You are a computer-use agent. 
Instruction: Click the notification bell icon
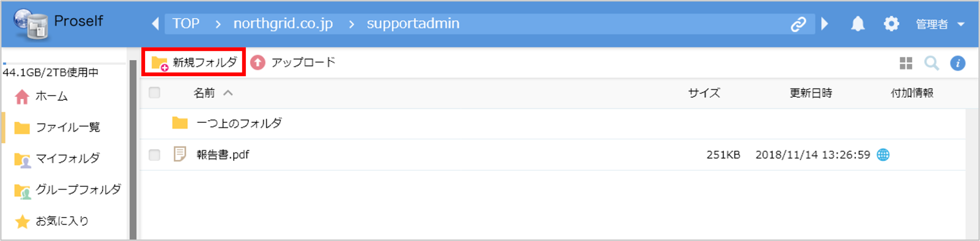857,24
